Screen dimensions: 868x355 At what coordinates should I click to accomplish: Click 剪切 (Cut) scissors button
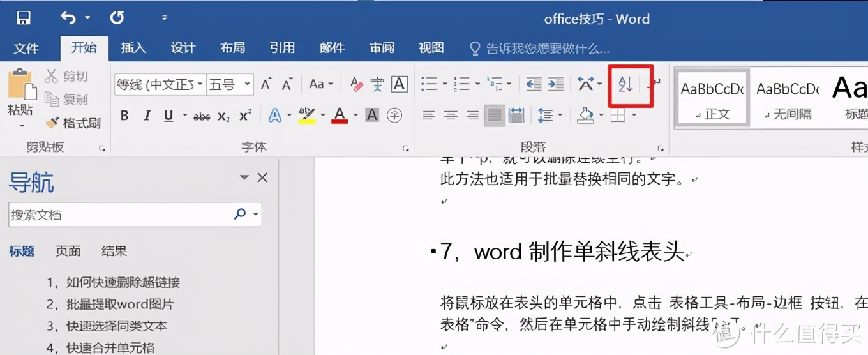[x=66, y=77]
